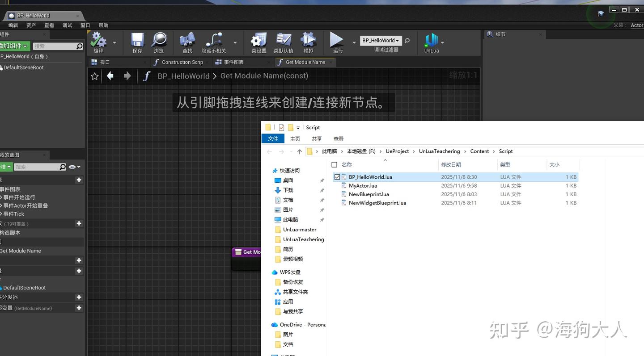Open the compile options dropdown arrow

[114, 42]
